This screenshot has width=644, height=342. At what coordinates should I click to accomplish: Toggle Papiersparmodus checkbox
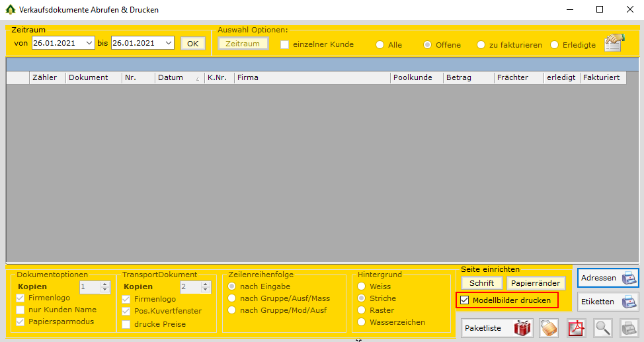coord(20,321)
